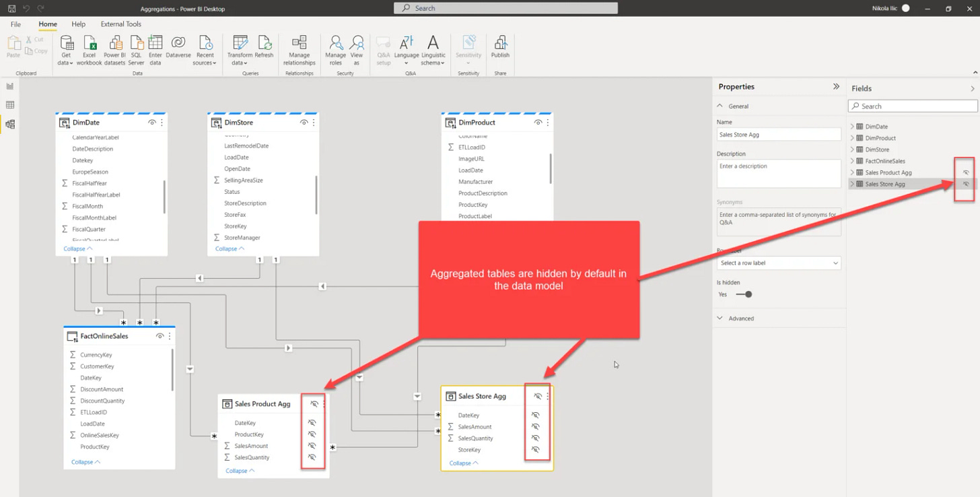Viewport: 980px width, 497px height.
Task: Collapse the Sales Store Agg card
Action: point(464,463)
